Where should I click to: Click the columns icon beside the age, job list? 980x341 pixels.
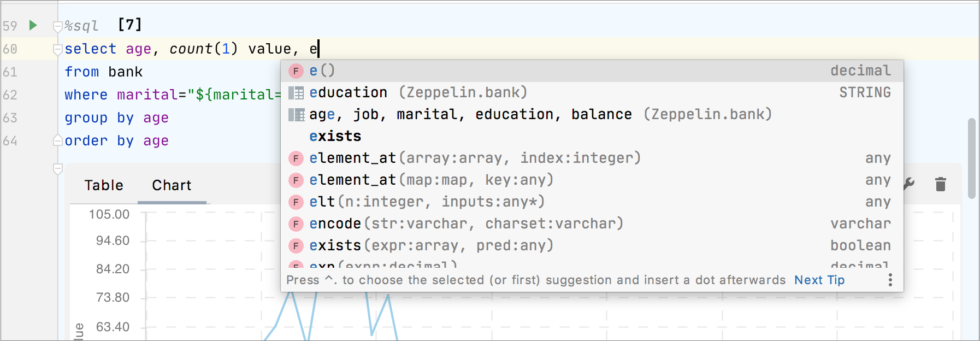[296, 115]
